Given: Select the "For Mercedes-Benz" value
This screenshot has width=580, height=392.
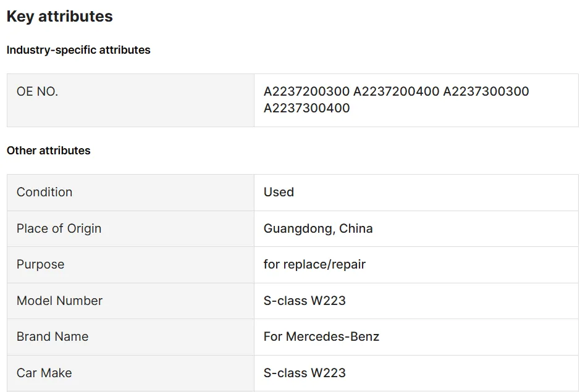Looking at the screenshot, I should pos(321,336).
